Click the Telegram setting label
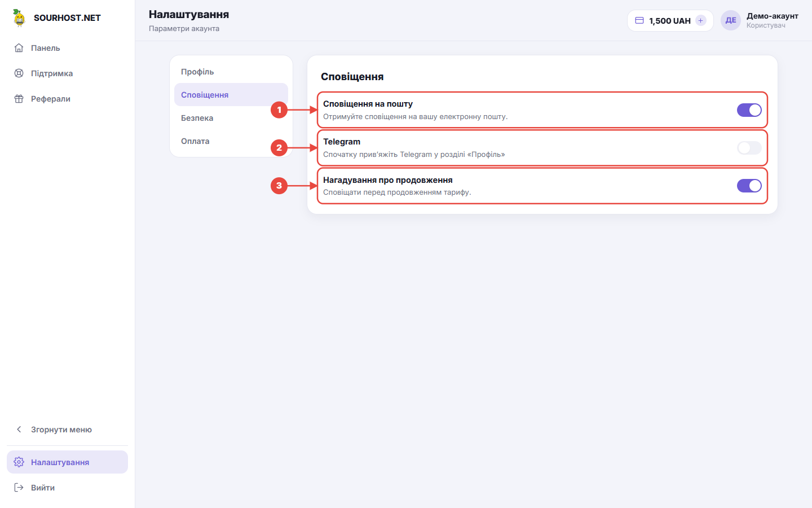This screenshot has width=812, height=508. point(342,142)
